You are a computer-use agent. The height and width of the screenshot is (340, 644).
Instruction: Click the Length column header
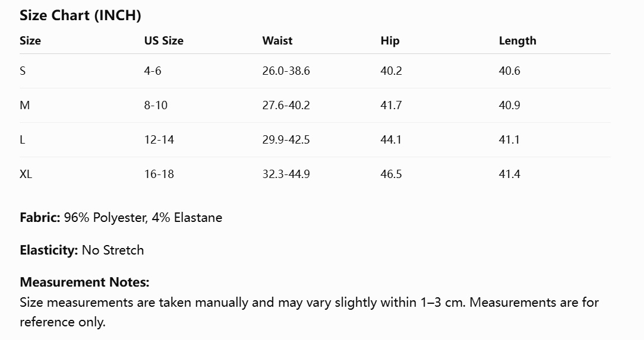[517, 41]
